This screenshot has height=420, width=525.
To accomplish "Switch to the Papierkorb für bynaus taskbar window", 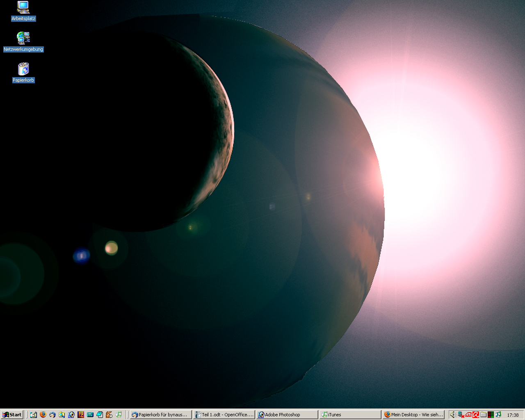I will pos(161,415).
